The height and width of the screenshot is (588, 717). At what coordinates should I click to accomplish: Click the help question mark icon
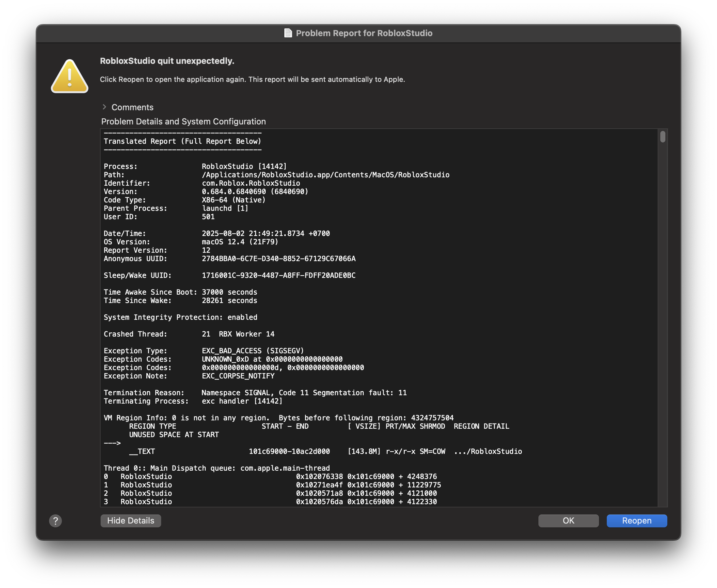tap(55, 521)
